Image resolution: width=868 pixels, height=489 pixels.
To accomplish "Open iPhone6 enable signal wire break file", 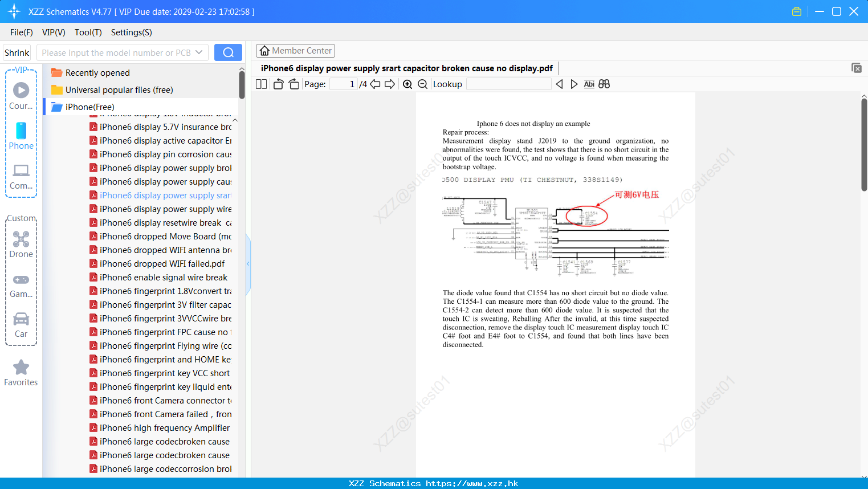I will (158, 278).
